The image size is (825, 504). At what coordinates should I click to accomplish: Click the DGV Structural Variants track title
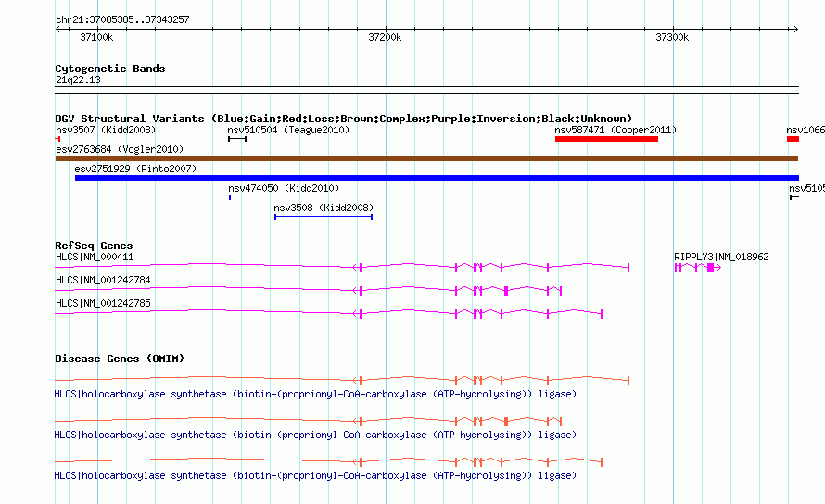click(x=344, y=119)
